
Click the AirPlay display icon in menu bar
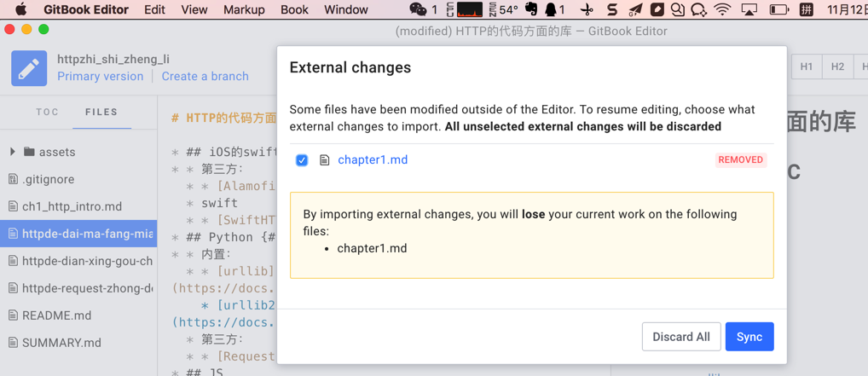click(749, 10)
